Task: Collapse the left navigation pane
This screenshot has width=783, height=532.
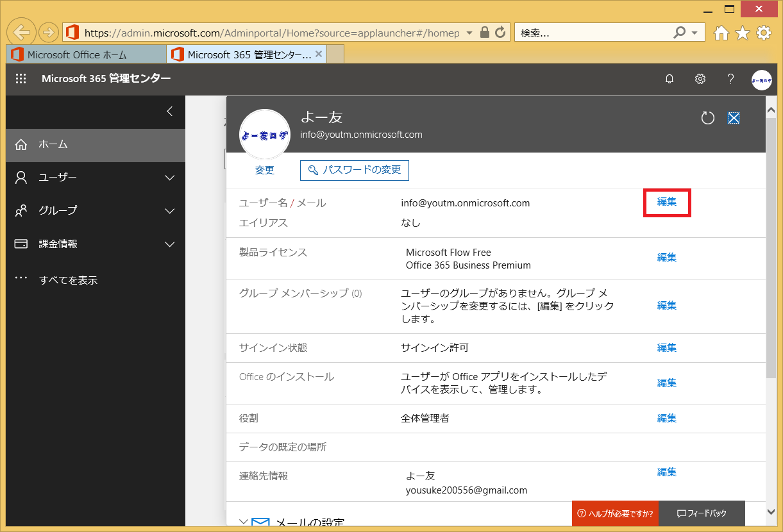Action: tap(170, 111)
